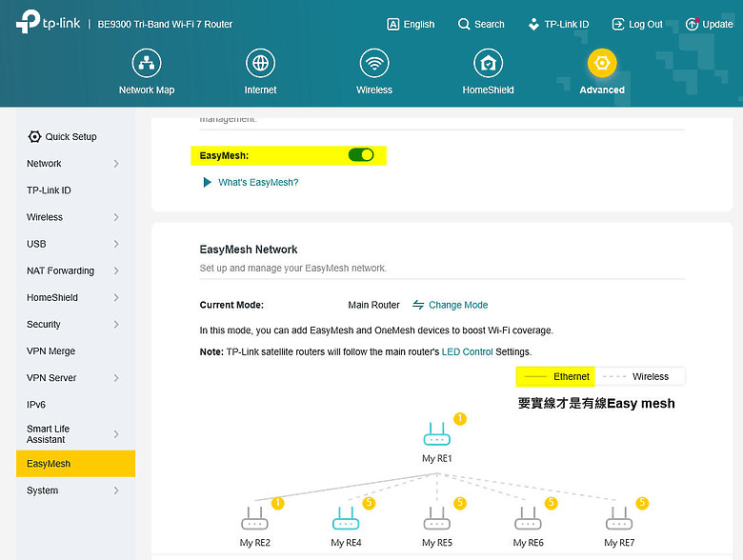Open the Internet globe icon

[260, 63]
